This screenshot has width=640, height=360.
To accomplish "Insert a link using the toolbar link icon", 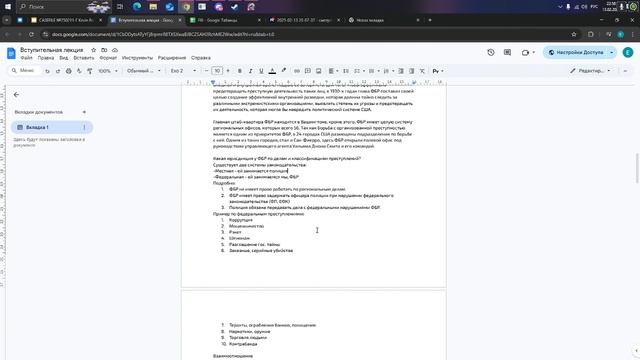I will (297, 71).
